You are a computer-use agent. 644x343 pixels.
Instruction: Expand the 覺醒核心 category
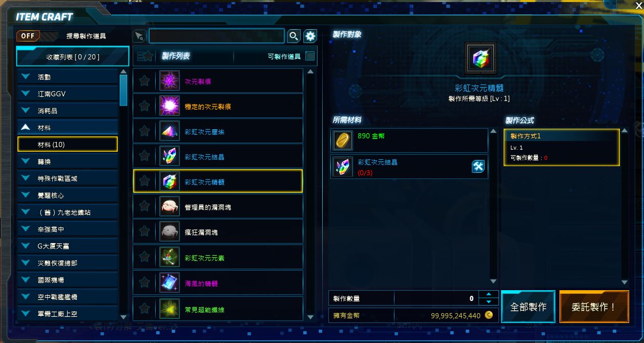tap(68, 195)
